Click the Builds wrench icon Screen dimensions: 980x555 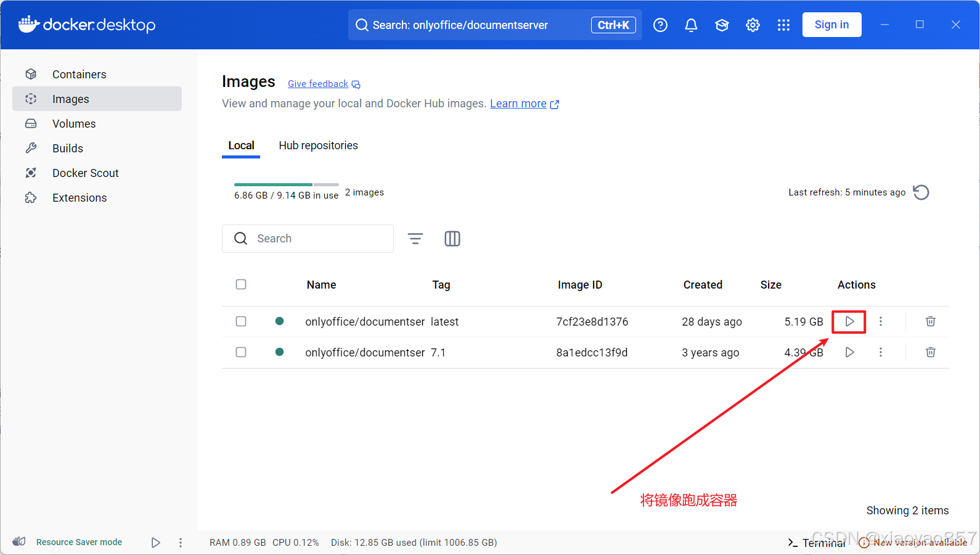tap(31, 148)
